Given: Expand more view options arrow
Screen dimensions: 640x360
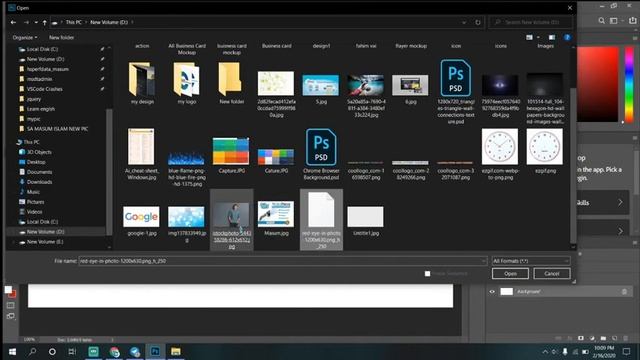Looking at the screenshot, I should tap(538, 37).
